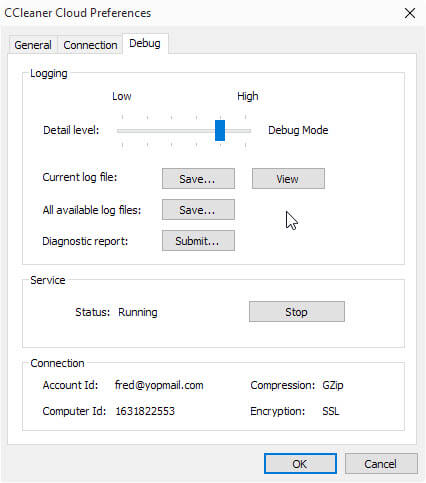This screenshot has width=426, height=483.
Task: Switch to the General tab
Action: [33, 45]
